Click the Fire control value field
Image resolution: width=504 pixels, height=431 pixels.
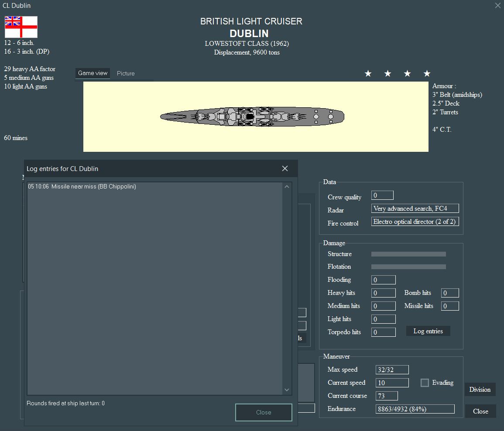[x=415, y=222]
